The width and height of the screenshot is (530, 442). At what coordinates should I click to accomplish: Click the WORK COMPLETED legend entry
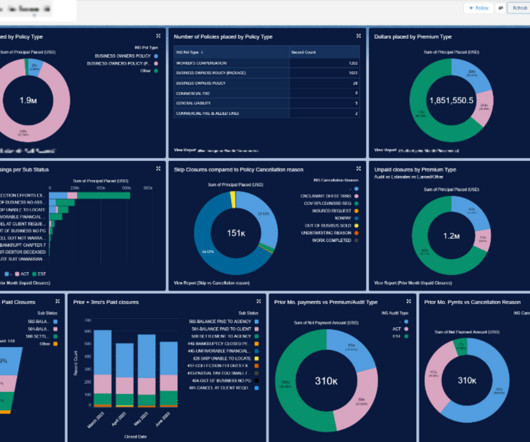click(335, 241)
